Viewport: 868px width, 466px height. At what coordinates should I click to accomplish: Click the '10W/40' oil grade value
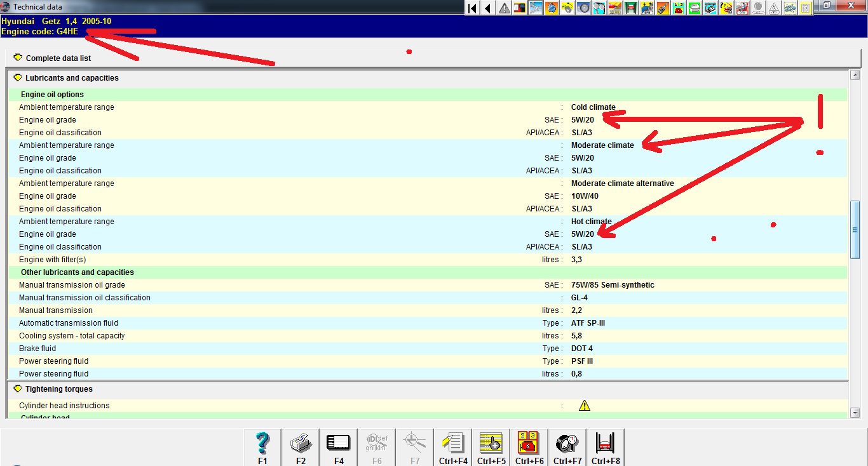point(585,196)
